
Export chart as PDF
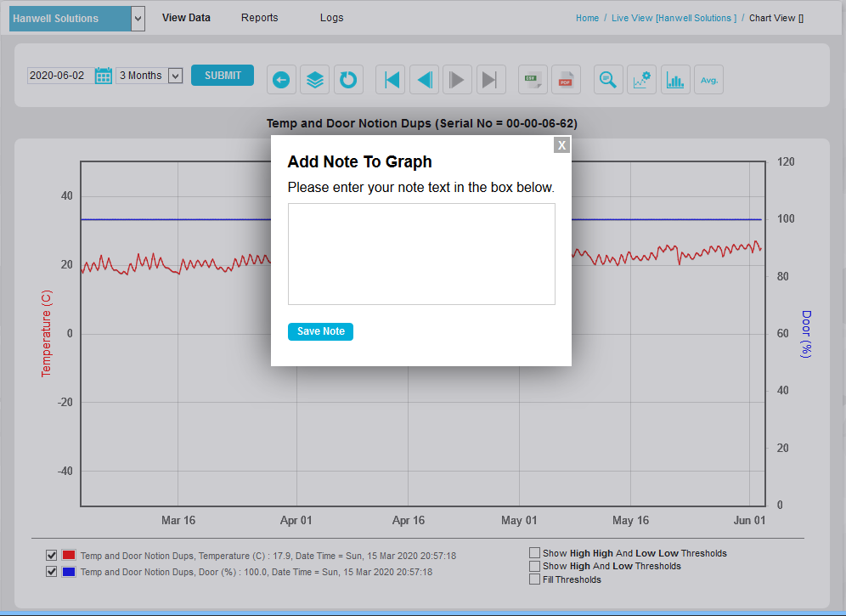[x=566, y=80]
